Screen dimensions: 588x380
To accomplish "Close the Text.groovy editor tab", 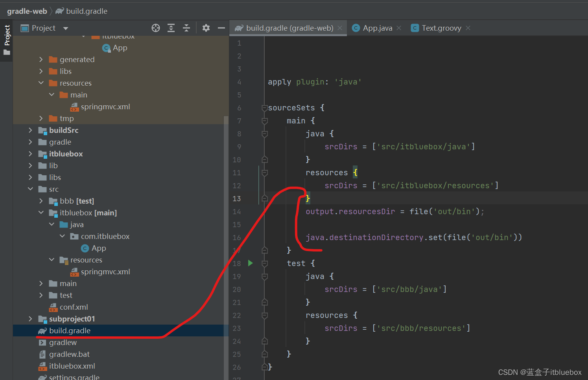I will (x=468, y=28).
